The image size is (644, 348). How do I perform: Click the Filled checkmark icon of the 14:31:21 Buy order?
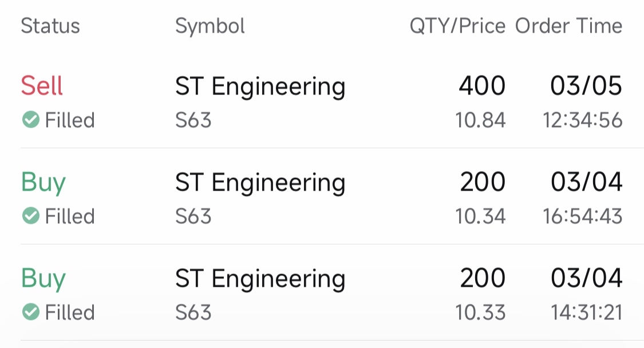click(x=31, y=312)
